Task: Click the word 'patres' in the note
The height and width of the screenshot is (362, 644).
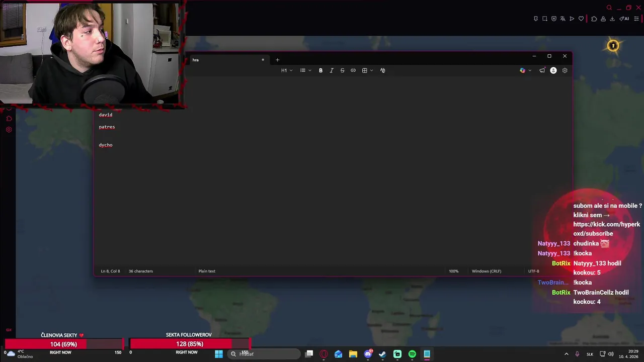Action: pyautogui.click(x=107, y=127)
